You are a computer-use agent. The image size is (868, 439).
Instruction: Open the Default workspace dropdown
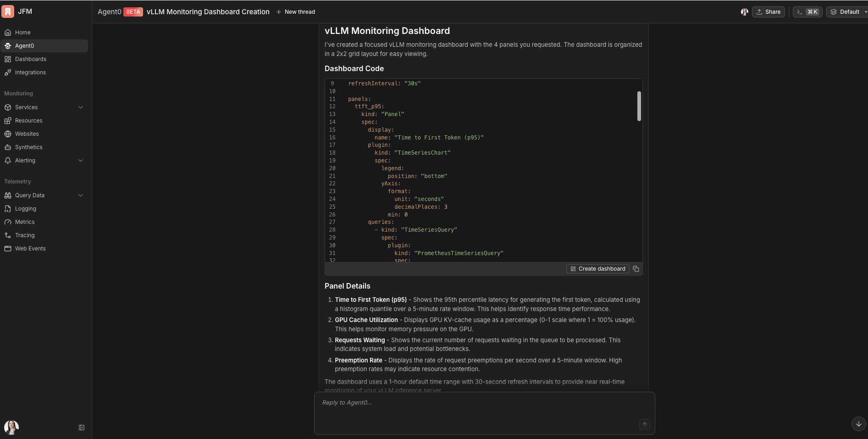(847, 12)
